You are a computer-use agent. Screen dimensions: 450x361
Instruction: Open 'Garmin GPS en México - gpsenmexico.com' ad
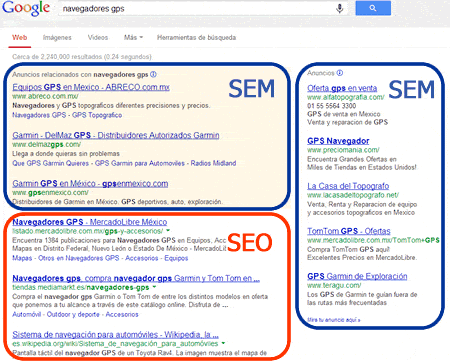pyautogui.click(x=90, y=184)
